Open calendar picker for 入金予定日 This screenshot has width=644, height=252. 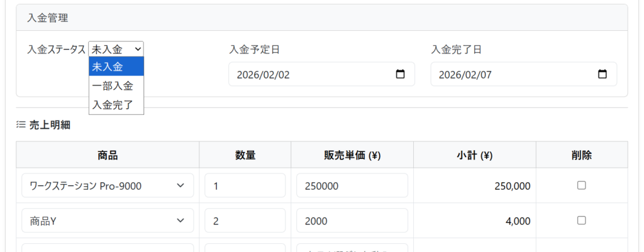click(x=400, y=74)
